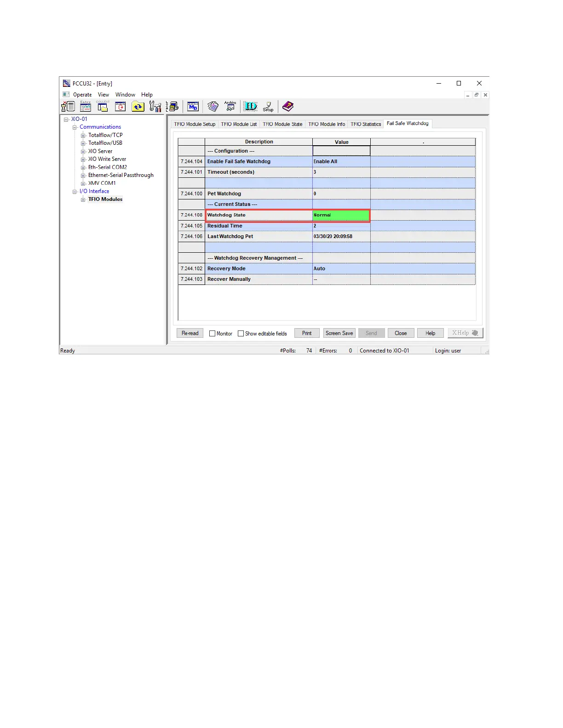
Task: Switch to the TFIO Statistics tab
Action: click(x=366, y=124)
